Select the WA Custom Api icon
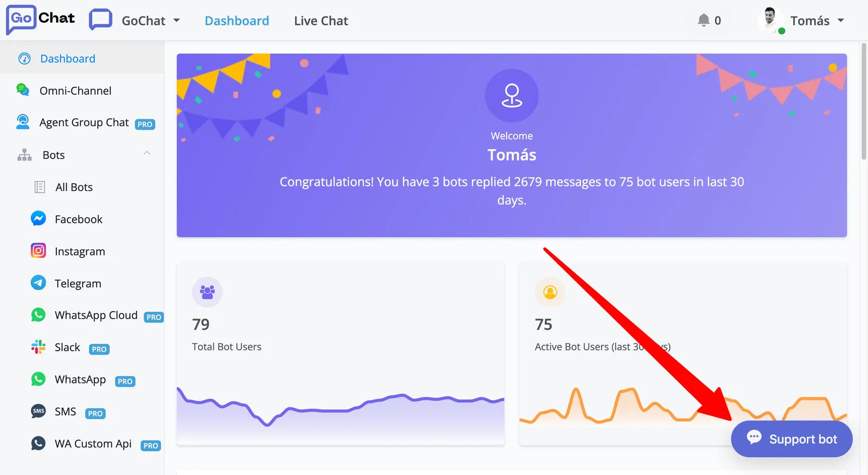868x475 pixels. point(39,443)
